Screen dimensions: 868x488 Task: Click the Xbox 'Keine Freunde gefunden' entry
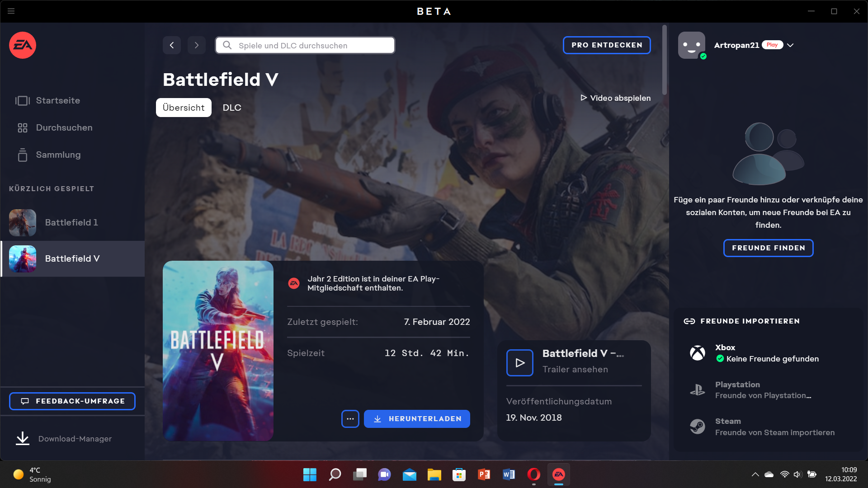click(x=769, y=353)
